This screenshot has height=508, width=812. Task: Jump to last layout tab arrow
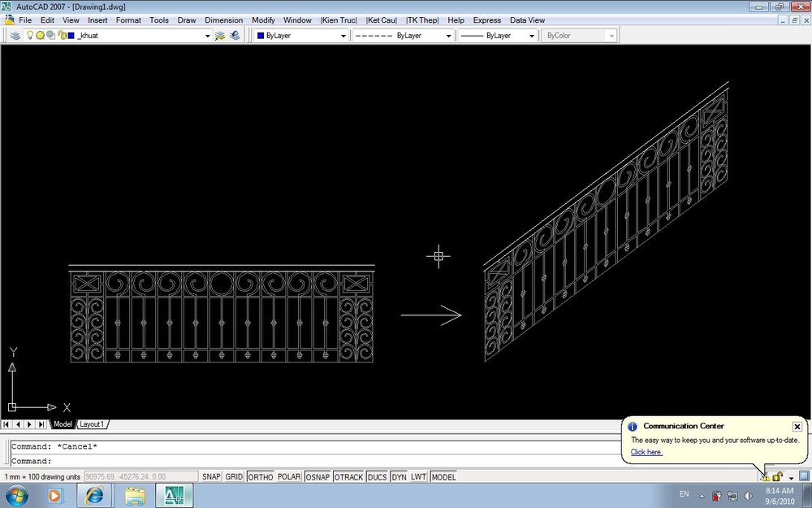point(41,424)
